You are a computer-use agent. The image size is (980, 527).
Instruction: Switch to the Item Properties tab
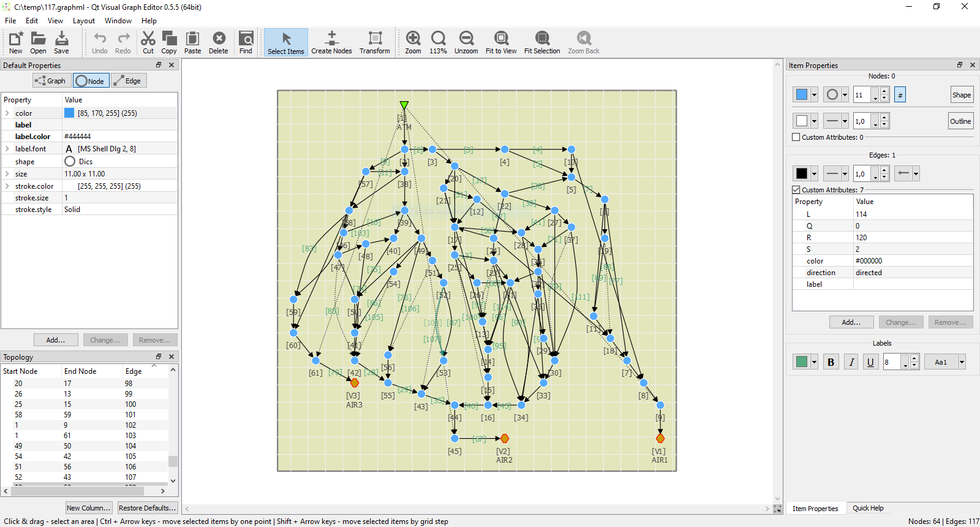(815, 508)
